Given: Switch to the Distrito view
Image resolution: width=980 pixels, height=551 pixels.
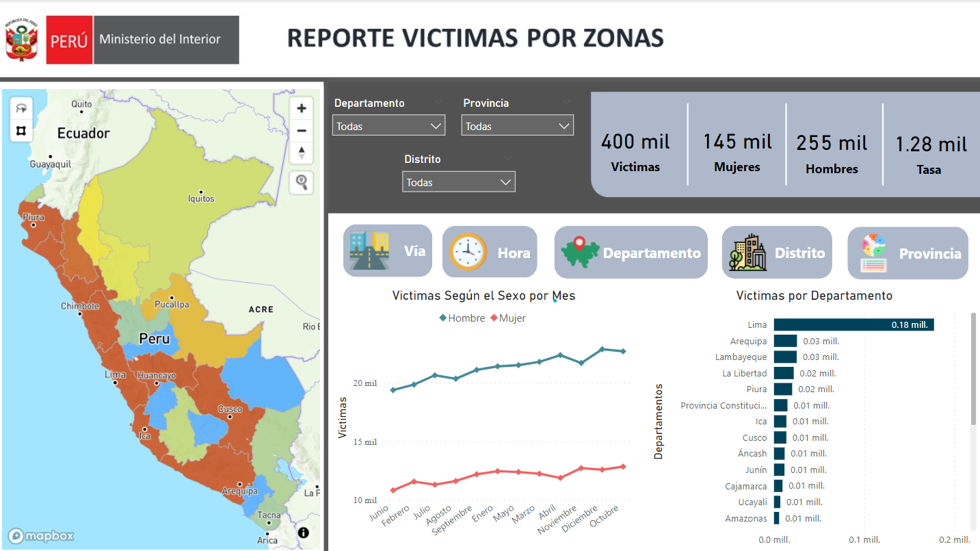Looking at the screenshot, I should pos(777,253).
